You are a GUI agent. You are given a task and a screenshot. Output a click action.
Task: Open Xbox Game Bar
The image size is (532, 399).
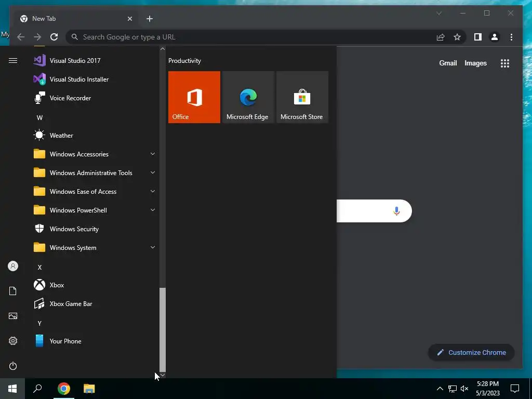(95, 303)
